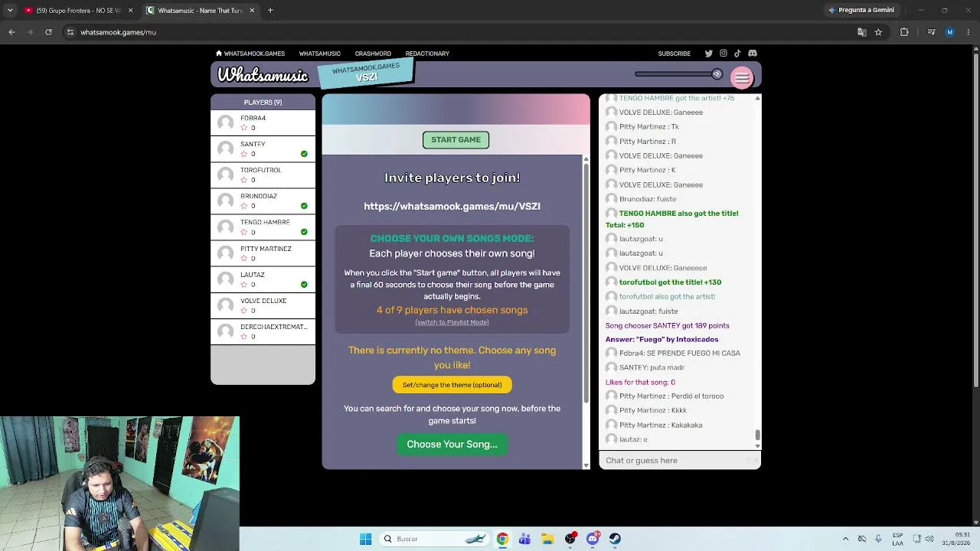980x551 pixels.
Task: Open WHATSAMUSIC in the top nav
Action: pyautogui.click(x=319, y=54)
